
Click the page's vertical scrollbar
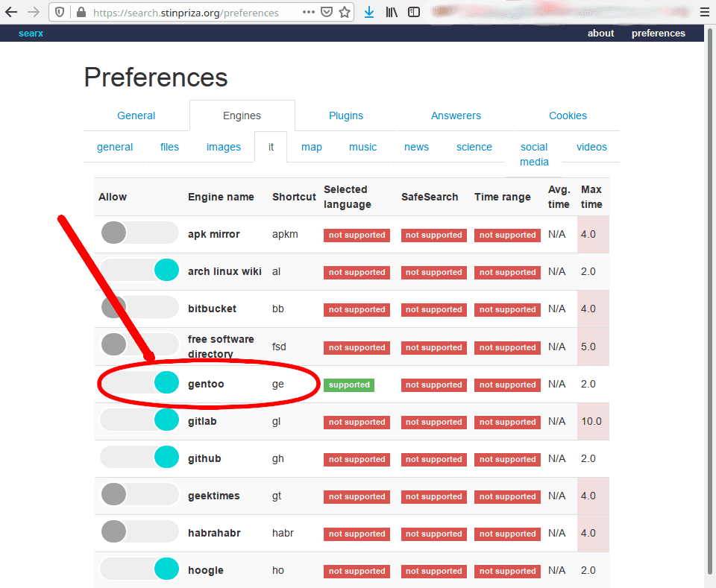coord(709,298)
